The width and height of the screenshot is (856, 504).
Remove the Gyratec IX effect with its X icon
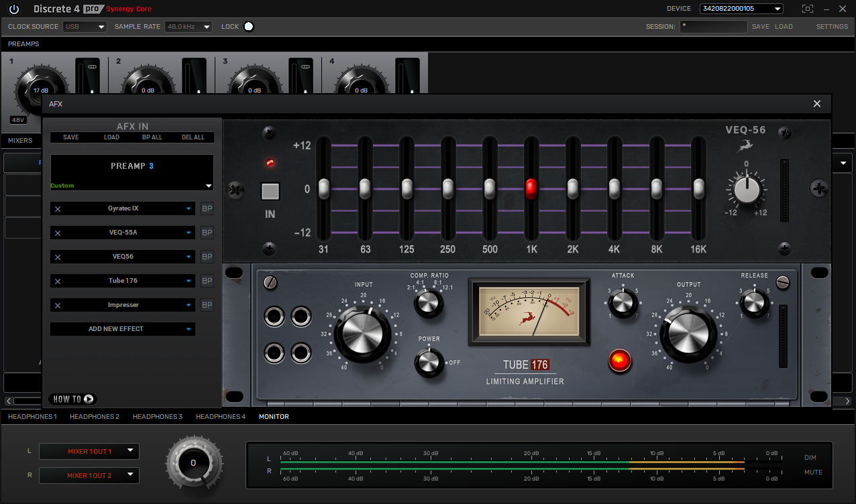[x=58, y=208]
